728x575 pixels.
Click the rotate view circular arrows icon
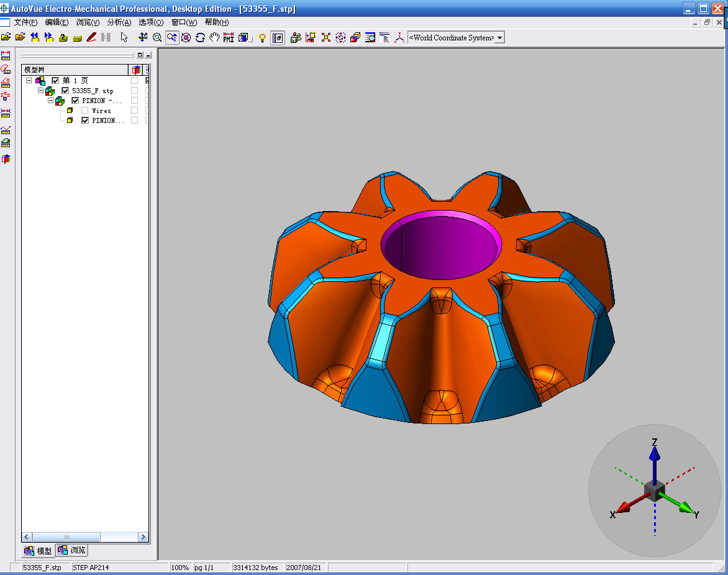pos(200,38)
